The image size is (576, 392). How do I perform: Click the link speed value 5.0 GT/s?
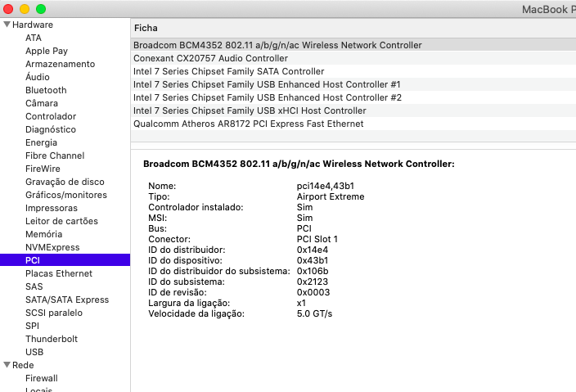pos(314,313)
